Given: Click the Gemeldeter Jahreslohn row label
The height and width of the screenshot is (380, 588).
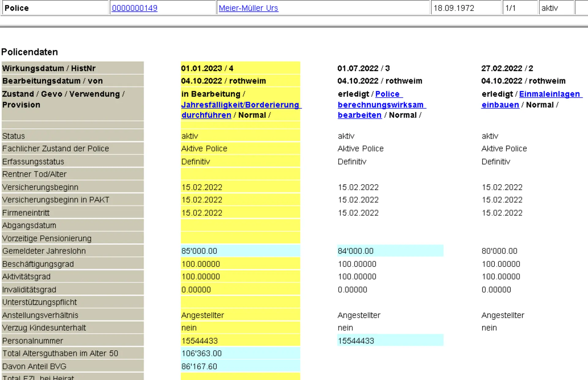Looking at the screenshot, I should point(44,251).
